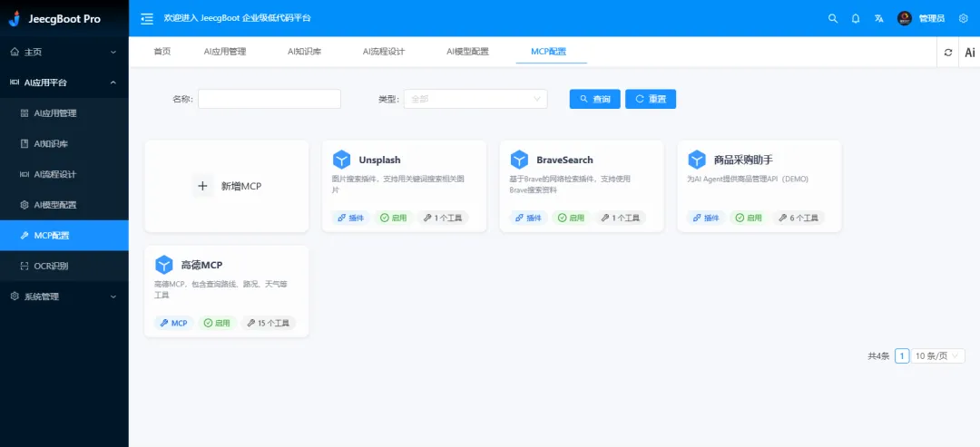Click the home icon beside 主页
Viewport: 980px width, 447px height.
point(15,53)
